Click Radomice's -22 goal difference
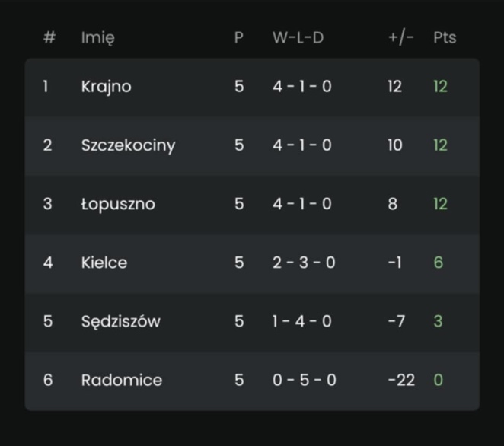 [401, 380]
